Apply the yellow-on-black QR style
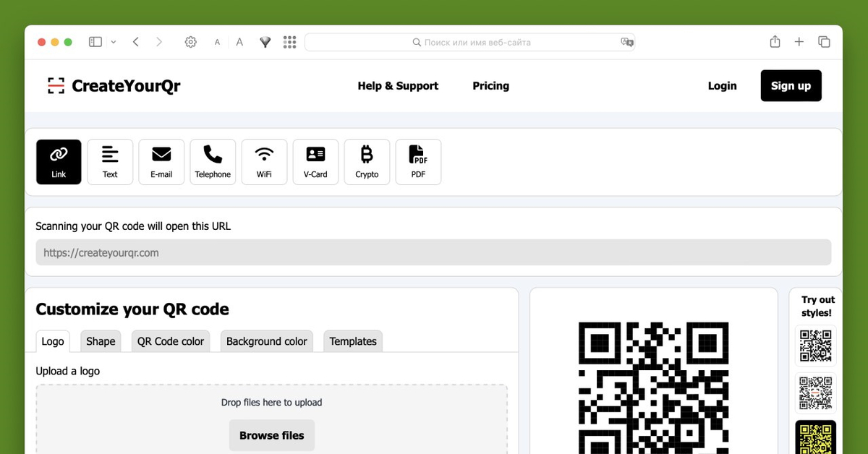 pyautogui.click(x=816, y=437)
